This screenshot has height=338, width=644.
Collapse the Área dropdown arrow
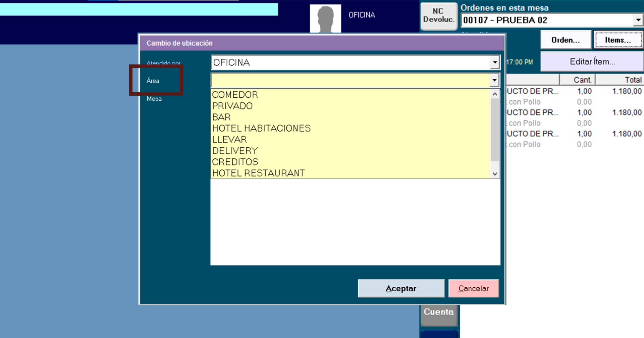tap(494, 81)
